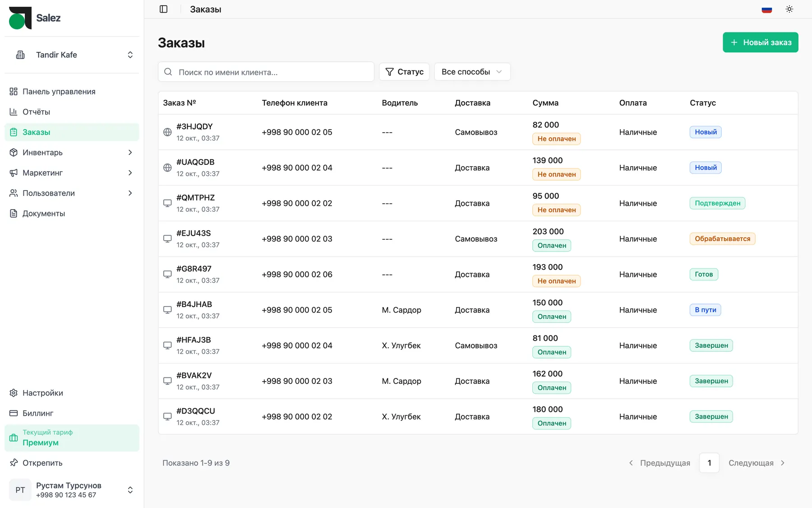Open the Премиум current tariff card

72,438
